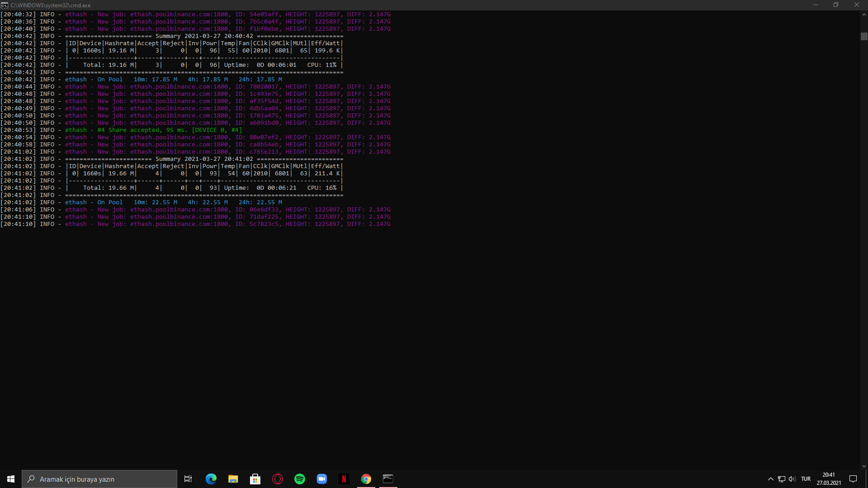
Task: Click the scrollbar up arrow
Action: click(x=864, y=14)
